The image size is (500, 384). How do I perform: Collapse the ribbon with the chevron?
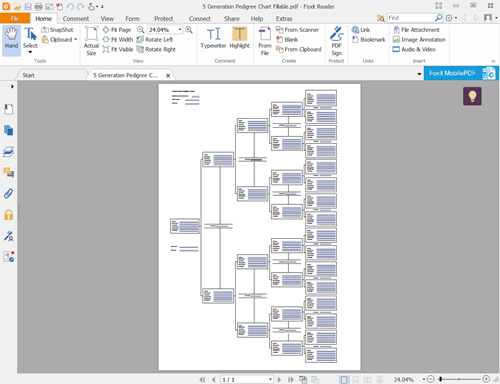pos(493,61)
